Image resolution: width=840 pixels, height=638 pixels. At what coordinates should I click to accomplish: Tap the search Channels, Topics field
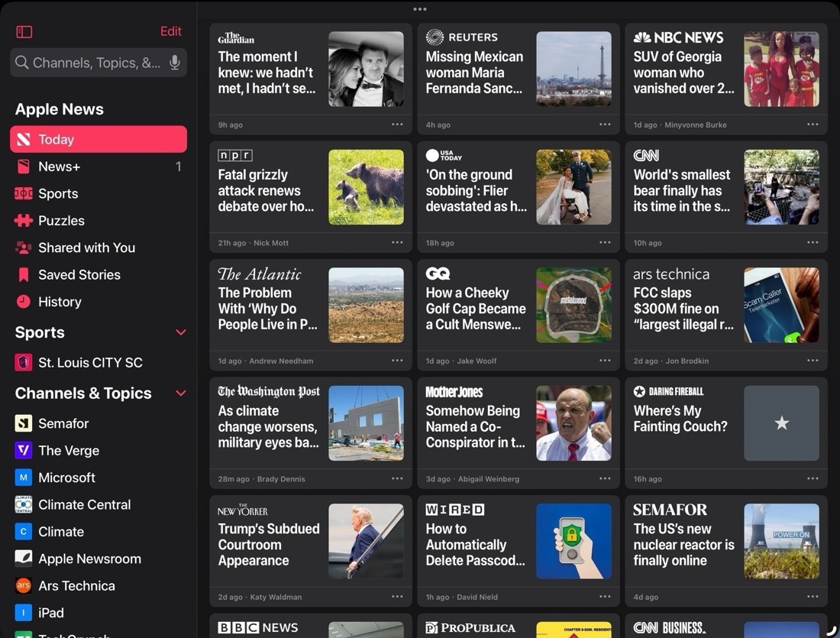click(92, 63)
